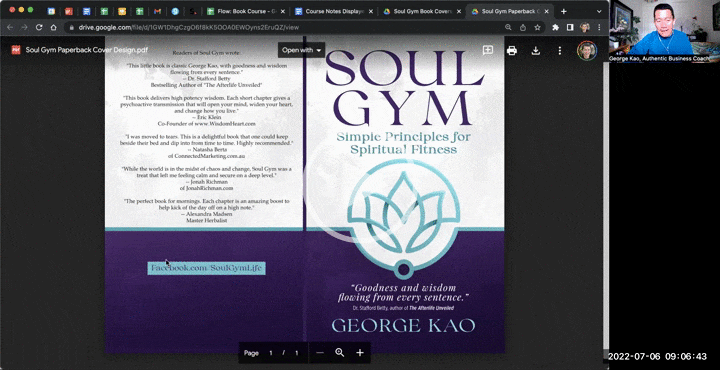This screenshot has width=720, height=370.
Task: Open Chrome's three-dot menu
Action: click(599, 28)
